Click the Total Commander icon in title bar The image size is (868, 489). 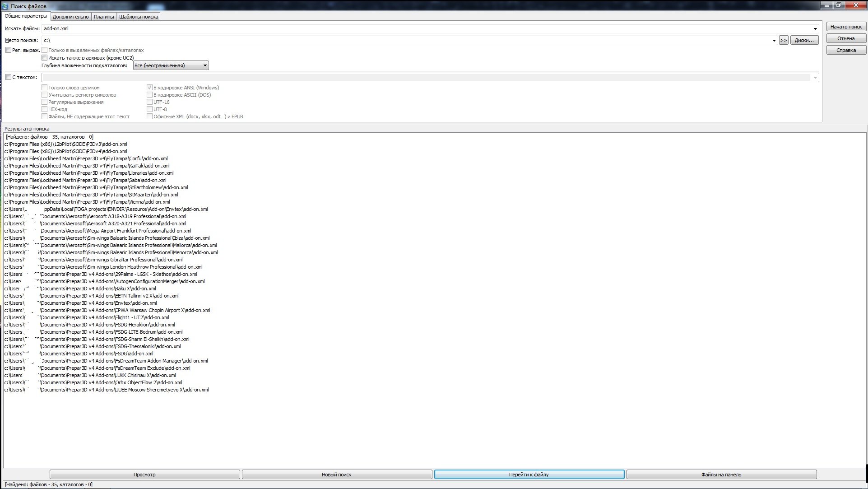point(5,5)
